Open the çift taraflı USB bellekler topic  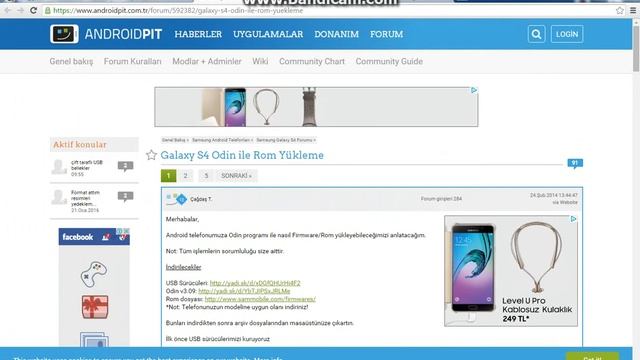point(87,165)
